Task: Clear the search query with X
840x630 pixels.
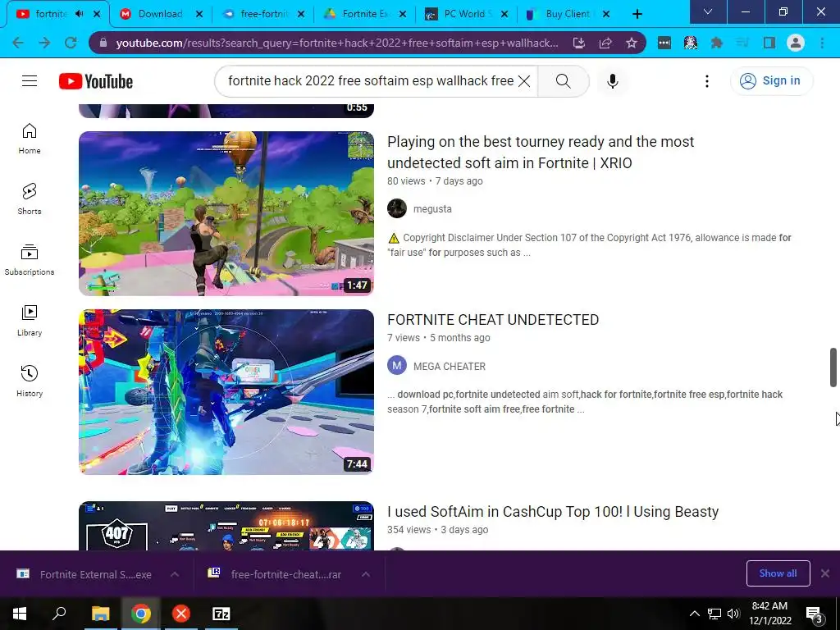Action: click(524, 81)
